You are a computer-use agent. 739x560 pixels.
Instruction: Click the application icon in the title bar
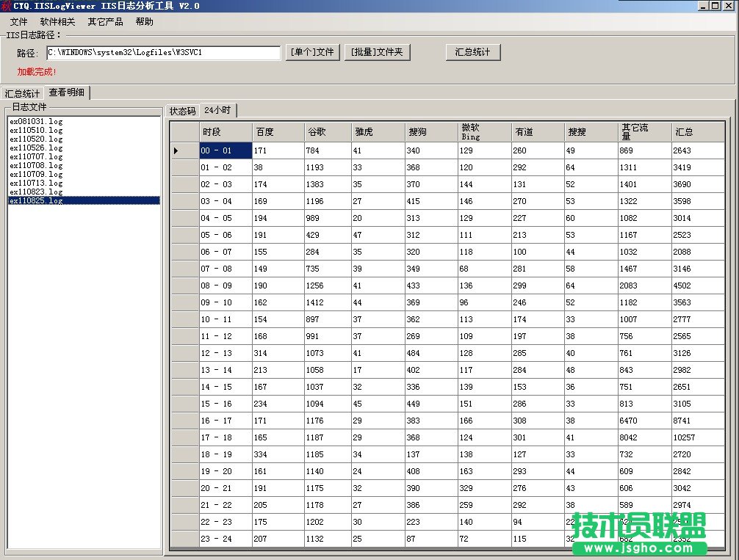[7, 6]
